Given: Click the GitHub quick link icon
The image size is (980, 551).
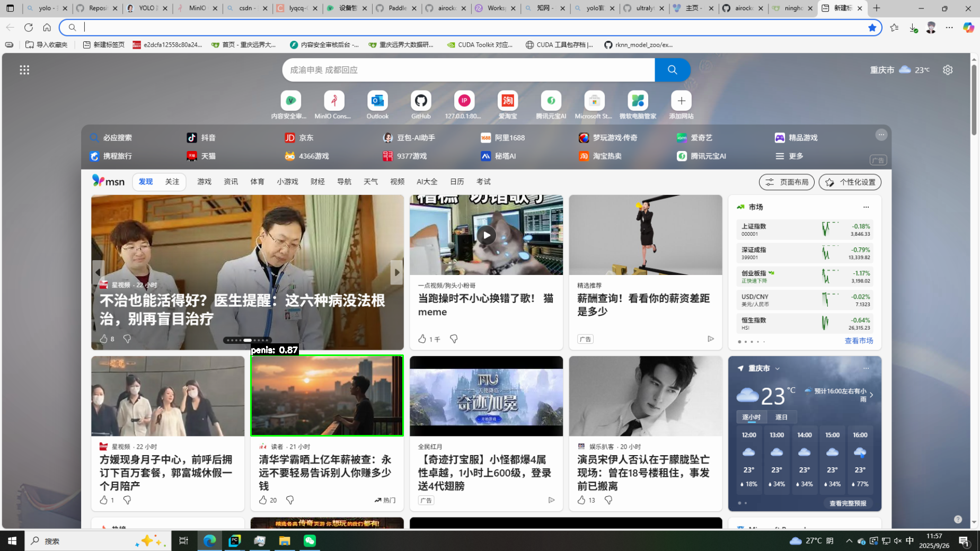Looking at the screenshot, I should click(x=421, y=101).
